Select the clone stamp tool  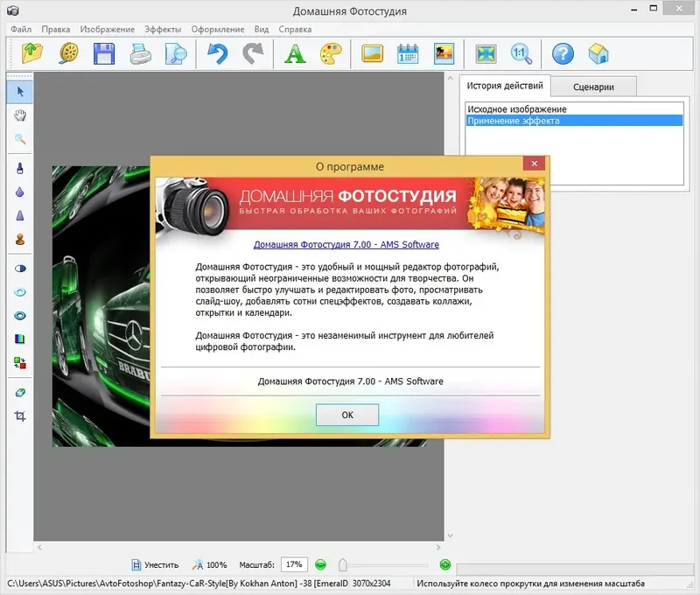(20, 239)
